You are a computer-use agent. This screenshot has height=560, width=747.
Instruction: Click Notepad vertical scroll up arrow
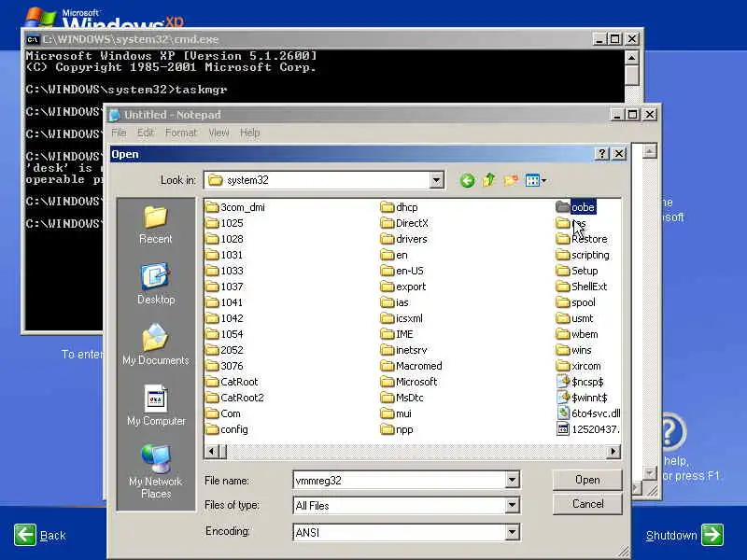(x=650, y=151)
